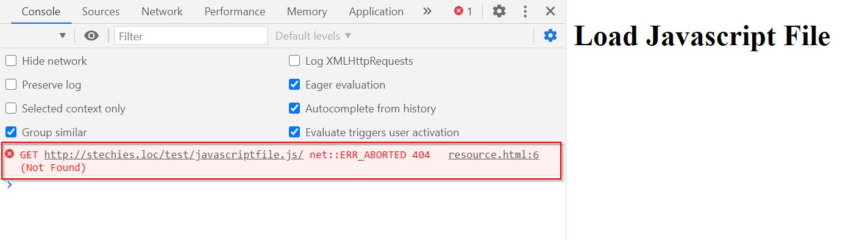Switch to the Sources tab
The height and width of the screenshot is (240, 868).
[101, 12]
